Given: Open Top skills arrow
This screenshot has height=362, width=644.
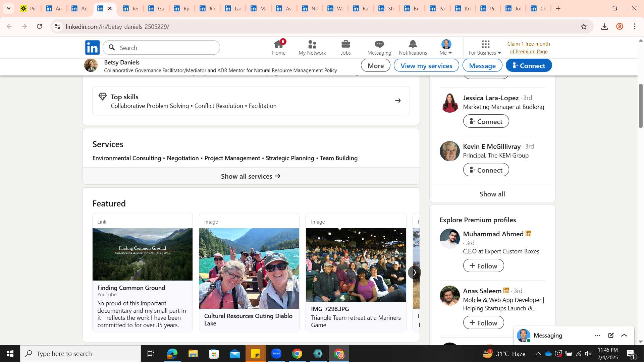Looking at the screenshot, I should tap(398, 101).
